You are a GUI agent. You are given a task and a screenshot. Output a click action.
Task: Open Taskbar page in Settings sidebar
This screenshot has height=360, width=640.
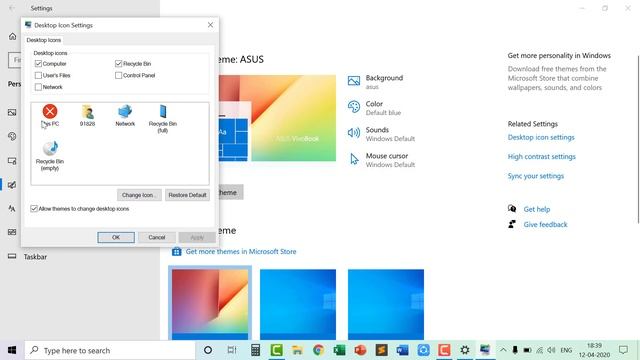35,257
